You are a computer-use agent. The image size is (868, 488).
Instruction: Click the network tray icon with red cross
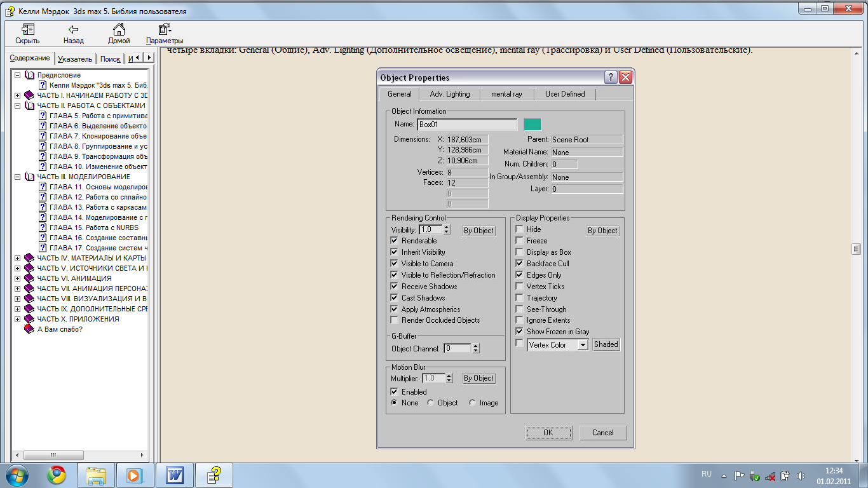pos(770,475)
